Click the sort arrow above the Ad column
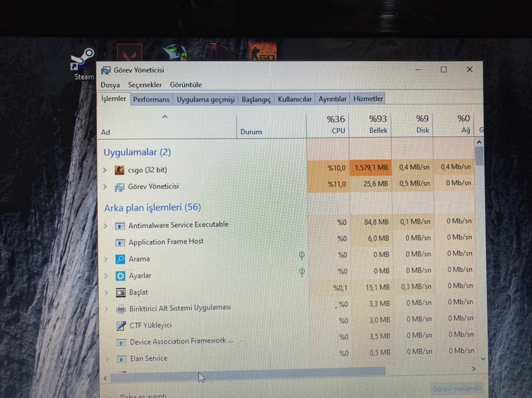The width and height of the screenshot is (532, 398). pos(165,117)
